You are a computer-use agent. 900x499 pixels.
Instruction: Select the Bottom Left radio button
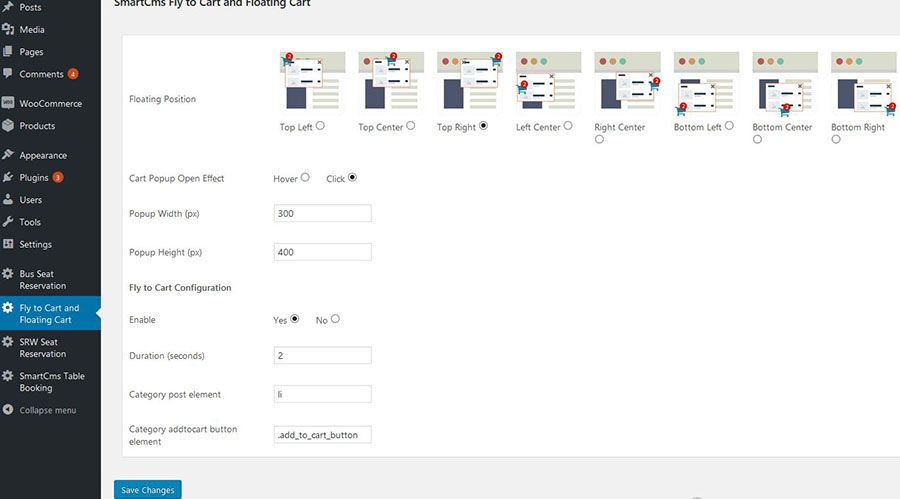point(729,126)
